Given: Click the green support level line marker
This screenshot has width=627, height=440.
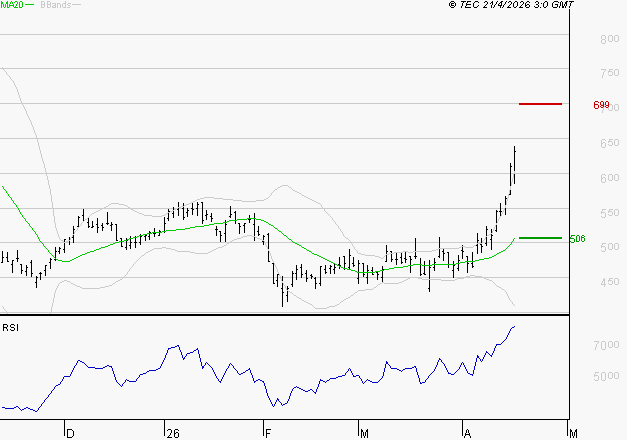Looking at the screenshot, I should pyautogui.click(x=540, y=238).
